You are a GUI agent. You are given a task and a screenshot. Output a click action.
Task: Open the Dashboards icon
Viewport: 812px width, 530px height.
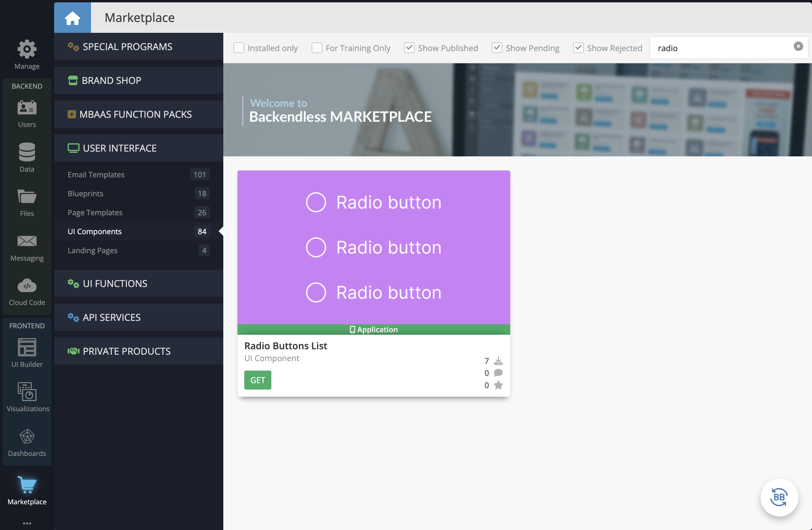(x=27, y=437)
